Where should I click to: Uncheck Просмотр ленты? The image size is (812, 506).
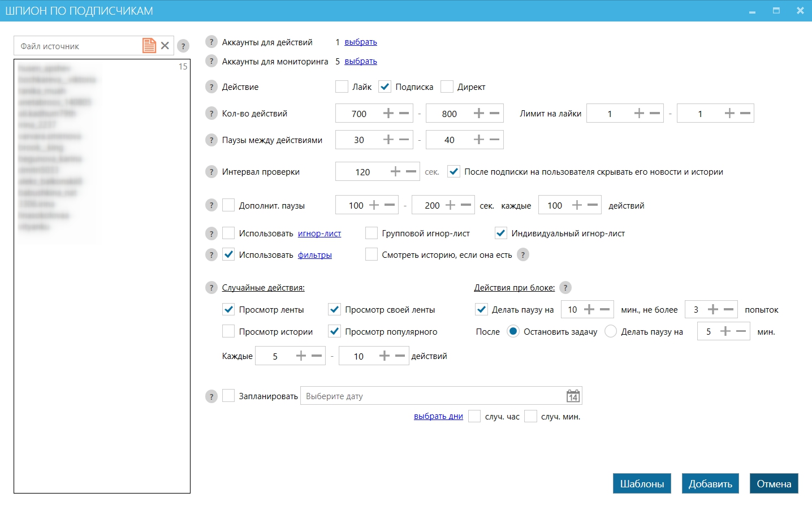tap(228, 309)
